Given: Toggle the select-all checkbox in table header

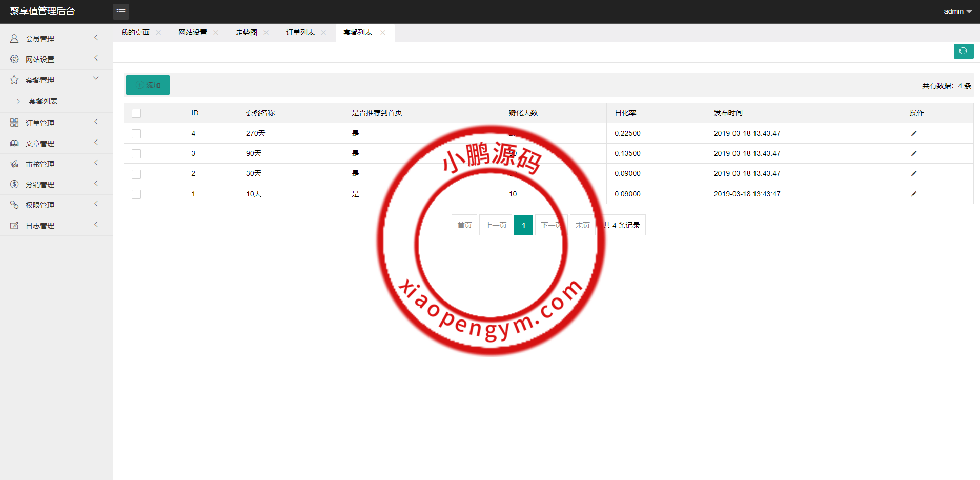Looking at the screenshot, I should coord(136,113).
